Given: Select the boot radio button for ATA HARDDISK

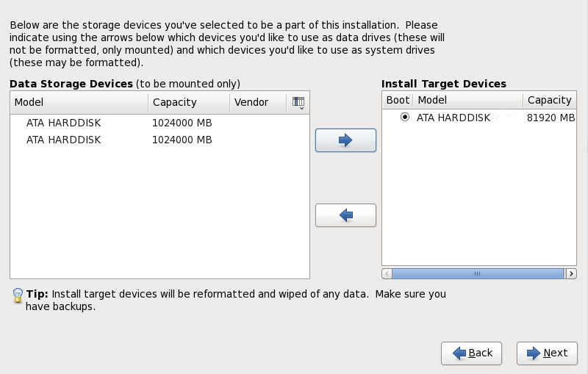Looking at the screenshot, I should pyautogui.click(x=405, y=117).
